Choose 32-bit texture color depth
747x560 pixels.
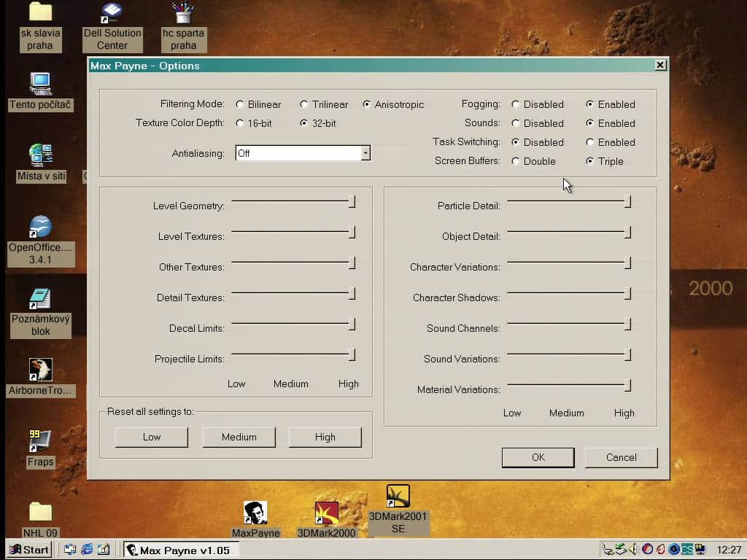coord(304,123)
